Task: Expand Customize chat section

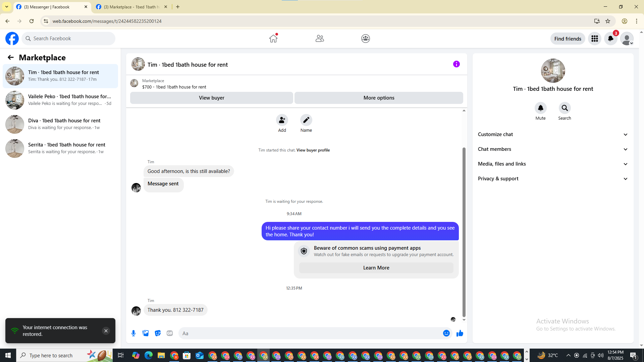Action: [553, 134]
